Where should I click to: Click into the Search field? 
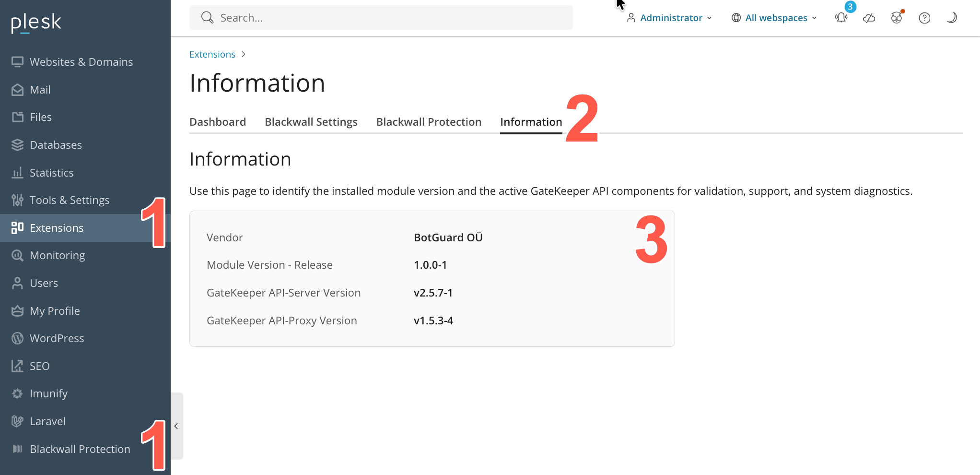[381, 18]
